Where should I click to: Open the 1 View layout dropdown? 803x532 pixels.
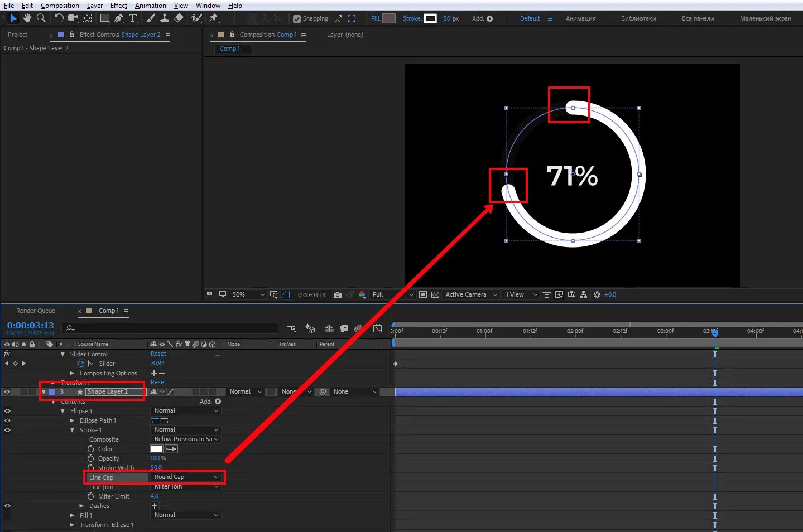pos(521,295)
